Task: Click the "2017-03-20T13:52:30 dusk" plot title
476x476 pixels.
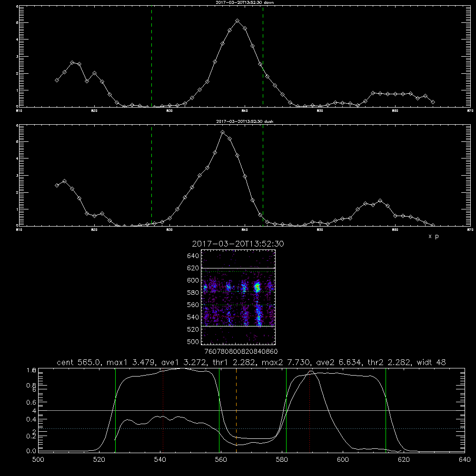Action: tap(245, 121)
